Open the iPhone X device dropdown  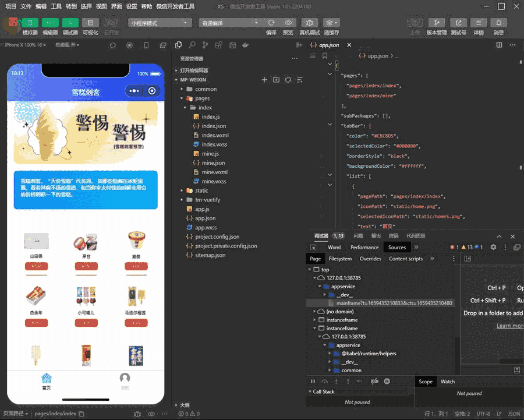(26, 45)
